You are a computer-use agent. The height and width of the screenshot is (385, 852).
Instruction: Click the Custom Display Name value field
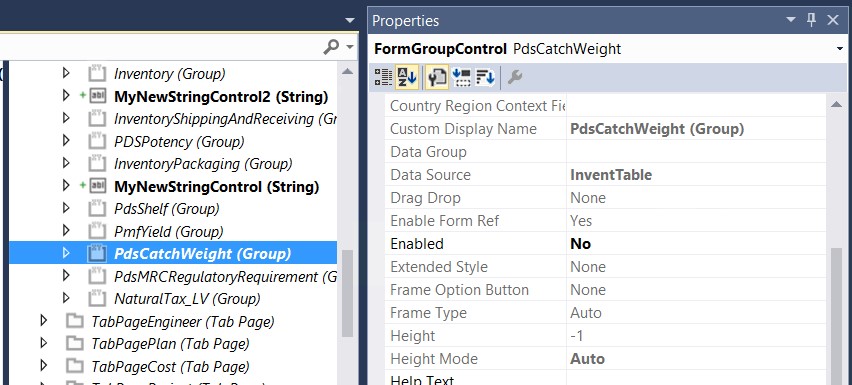pyautogui.click(x=696, y=129)
